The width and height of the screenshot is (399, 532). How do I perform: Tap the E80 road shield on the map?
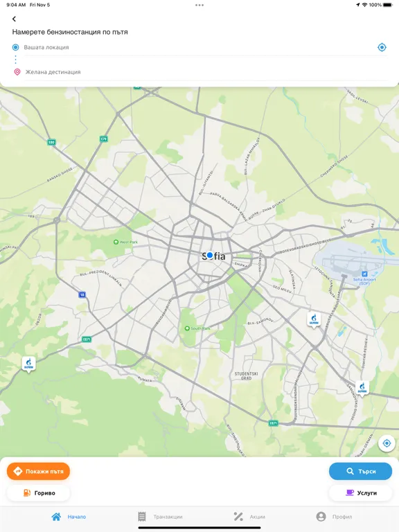[51, 142]
